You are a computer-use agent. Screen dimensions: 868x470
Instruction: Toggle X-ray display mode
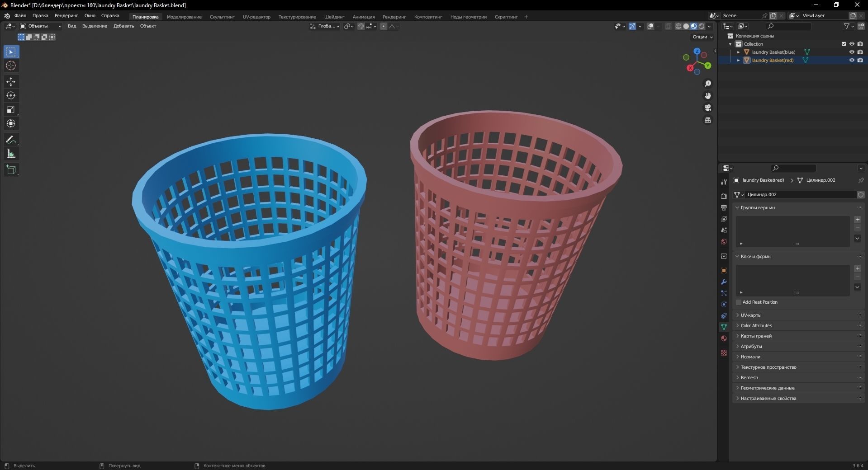point(668,26)
